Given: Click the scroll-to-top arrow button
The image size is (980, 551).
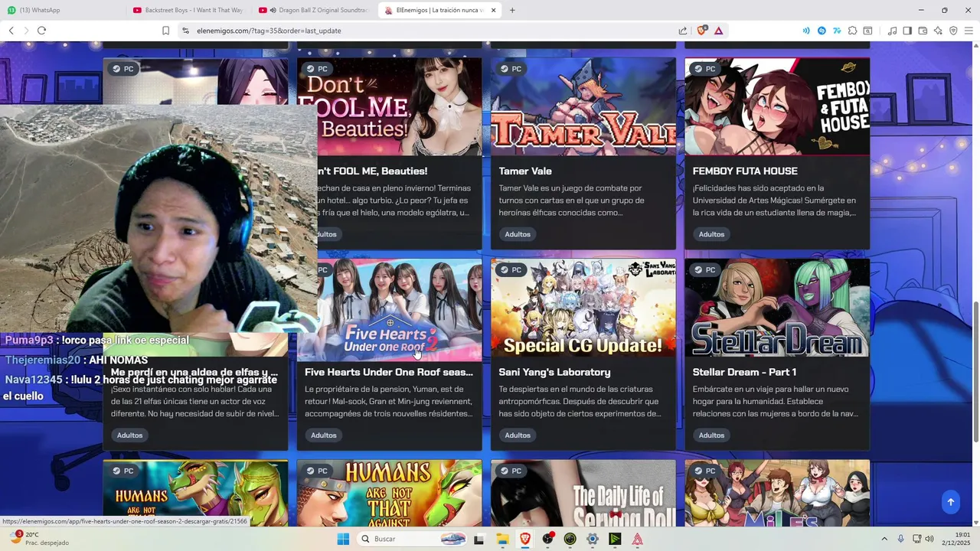Looking at the screenshot, I should (x=950, y=502).
